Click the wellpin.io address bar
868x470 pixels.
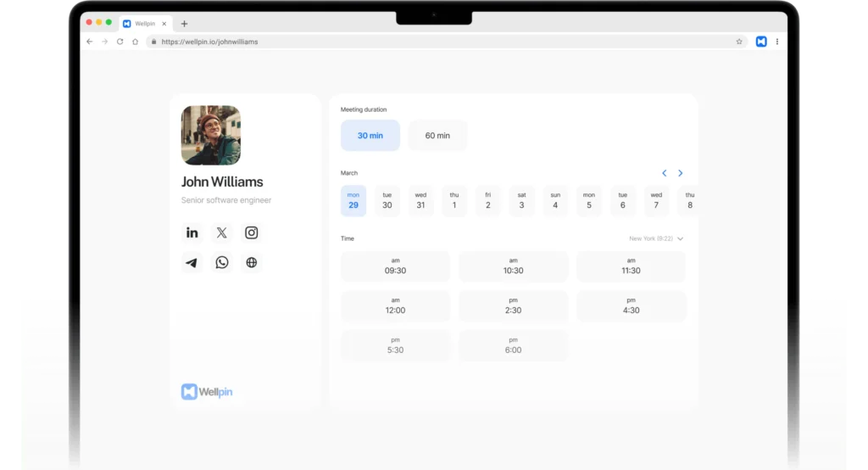coord(424,42)
